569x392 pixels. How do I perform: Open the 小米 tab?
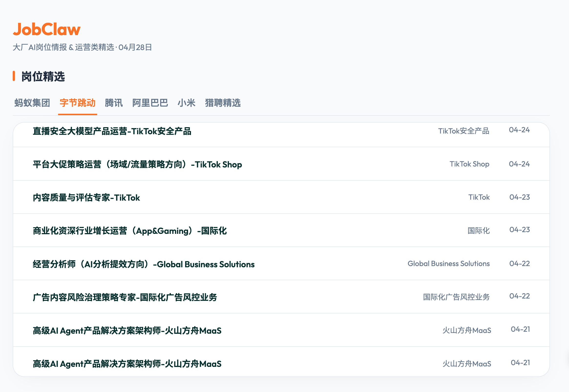click(x=187, y=103)
